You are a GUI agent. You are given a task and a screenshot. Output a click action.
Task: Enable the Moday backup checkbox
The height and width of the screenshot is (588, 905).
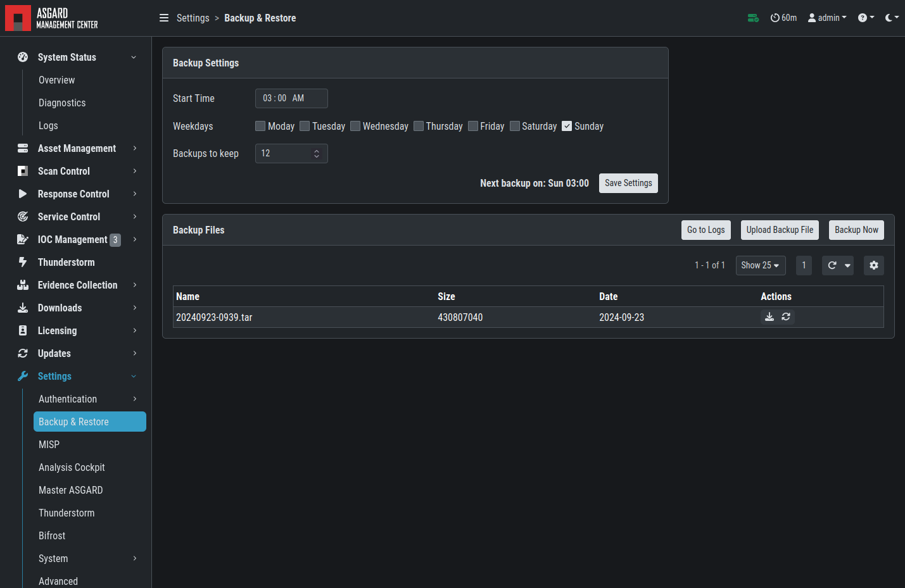(x=260, y=126)
